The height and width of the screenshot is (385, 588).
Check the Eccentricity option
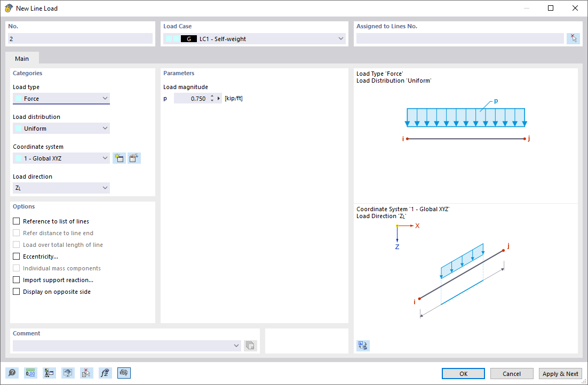16,256
